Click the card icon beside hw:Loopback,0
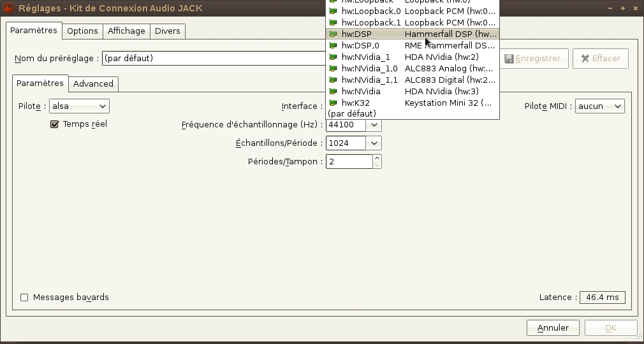644x344 pixels. tap(333, 11)
